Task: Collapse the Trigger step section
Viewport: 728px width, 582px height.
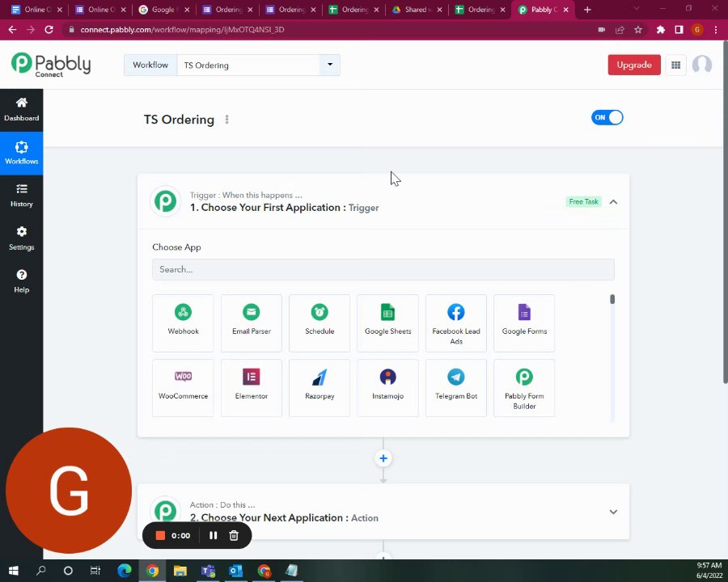Action: click(x=613, y=202)
